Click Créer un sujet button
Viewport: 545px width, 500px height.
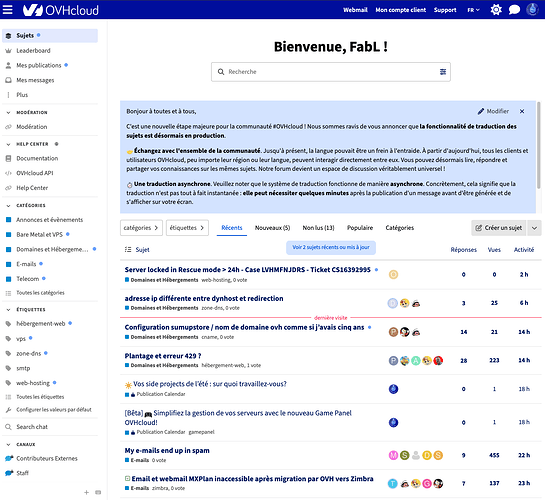(x=499, y=228)
